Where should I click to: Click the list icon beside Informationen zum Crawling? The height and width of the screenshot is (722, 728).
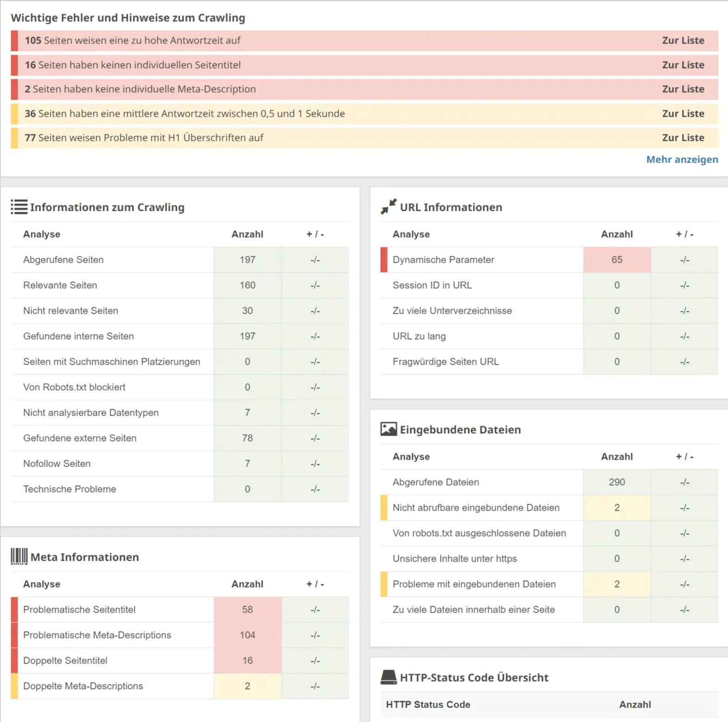coord(19,207)
